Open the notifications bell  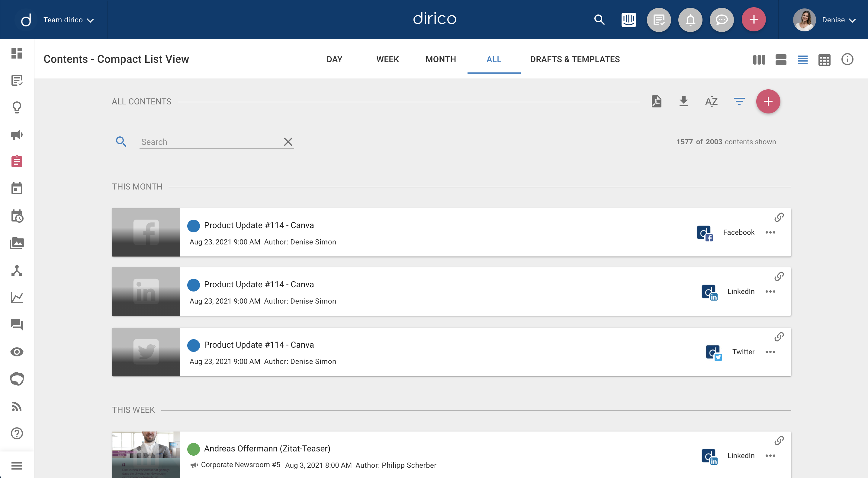coord(690,20)
